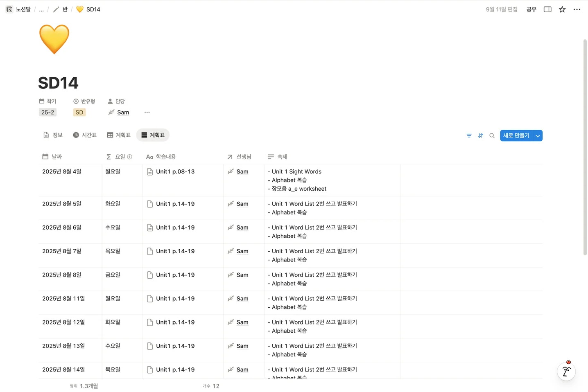588x392 pixels.
Task: Open the side panel icon in the top bar
Action: (547, 9)
